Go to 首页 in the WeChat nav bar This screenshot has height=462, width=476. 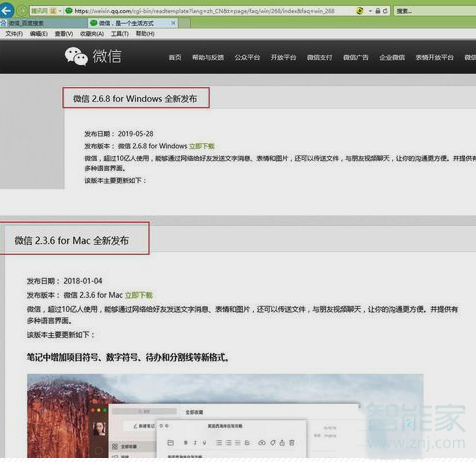tap(175, 57)
